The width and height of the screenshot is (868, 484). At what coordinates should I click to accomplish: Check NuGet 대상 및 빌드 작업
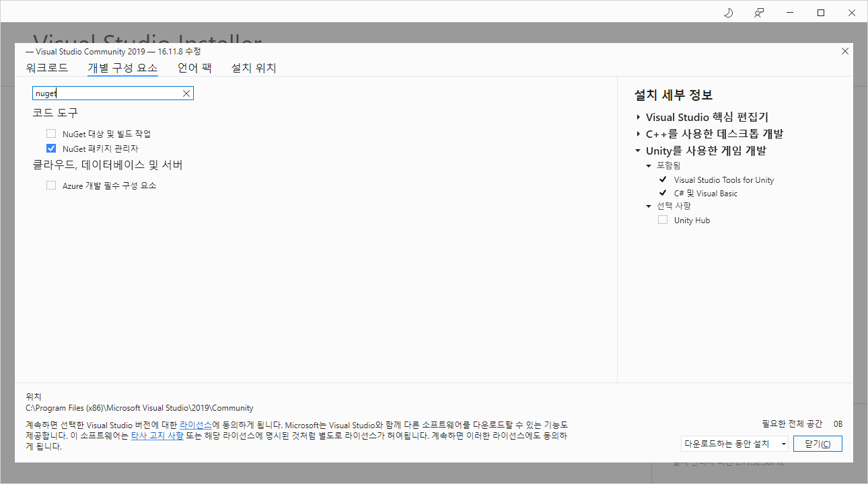(51, 134)
